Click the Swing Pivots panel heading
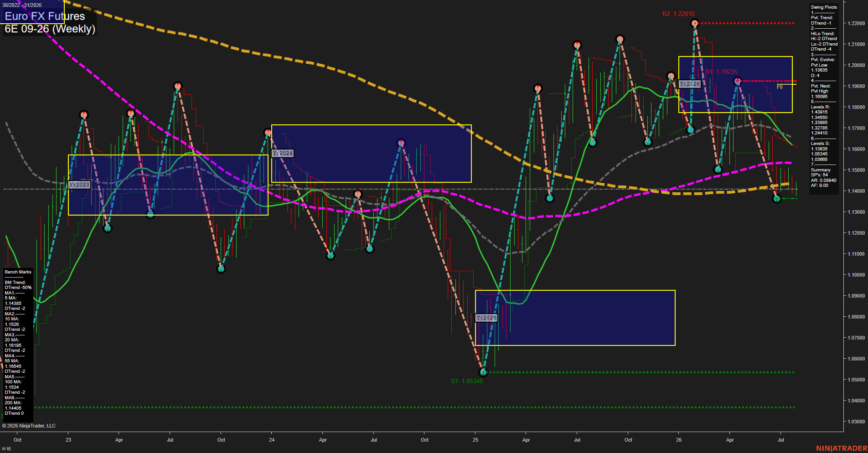 [x=824, y=7]
